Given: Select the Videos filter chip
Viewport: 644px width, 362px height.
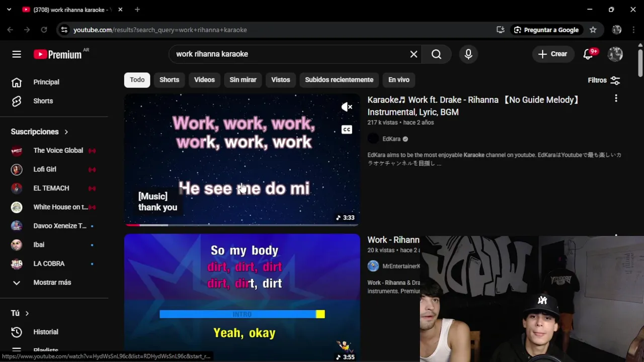Looking at the screenshot, I should point(204,80).
